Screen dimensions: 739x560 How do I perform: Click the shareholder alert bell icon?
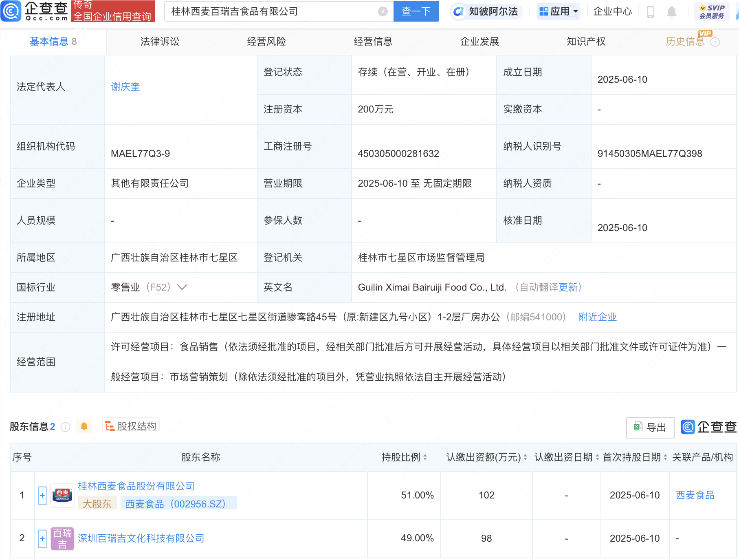click(x=84, y=426)
